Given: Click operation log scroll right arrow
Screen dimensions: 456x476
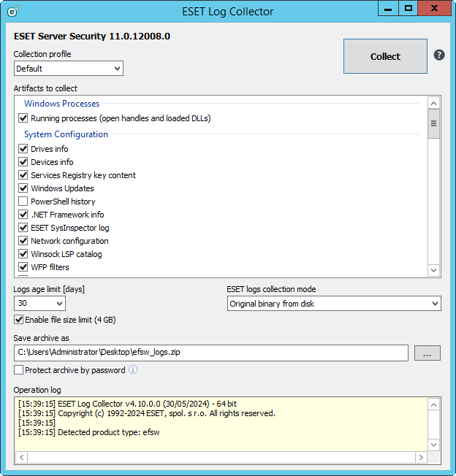Looking at the screenshot, I should click(x=421, y=457).
